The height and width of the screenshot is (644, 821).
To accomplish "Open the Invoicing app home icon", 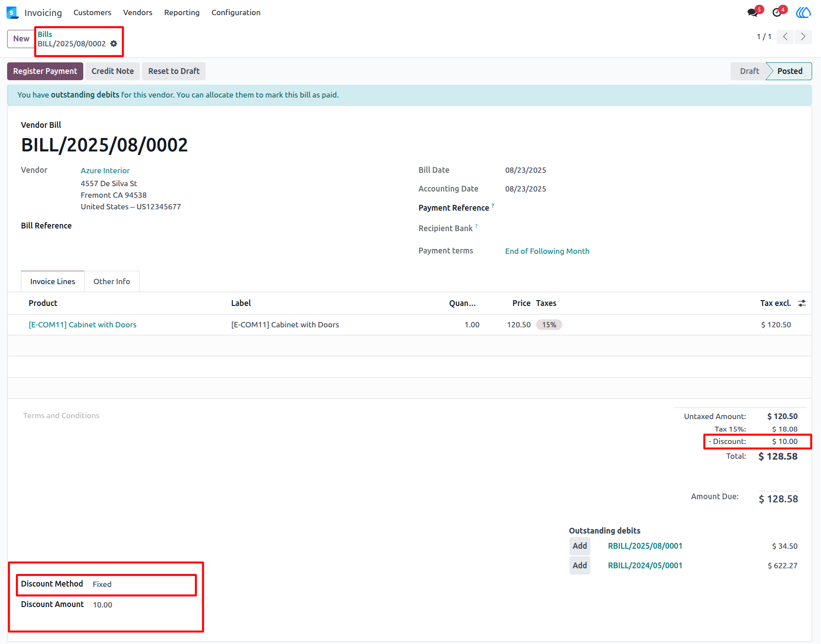I will coord(12,12).
